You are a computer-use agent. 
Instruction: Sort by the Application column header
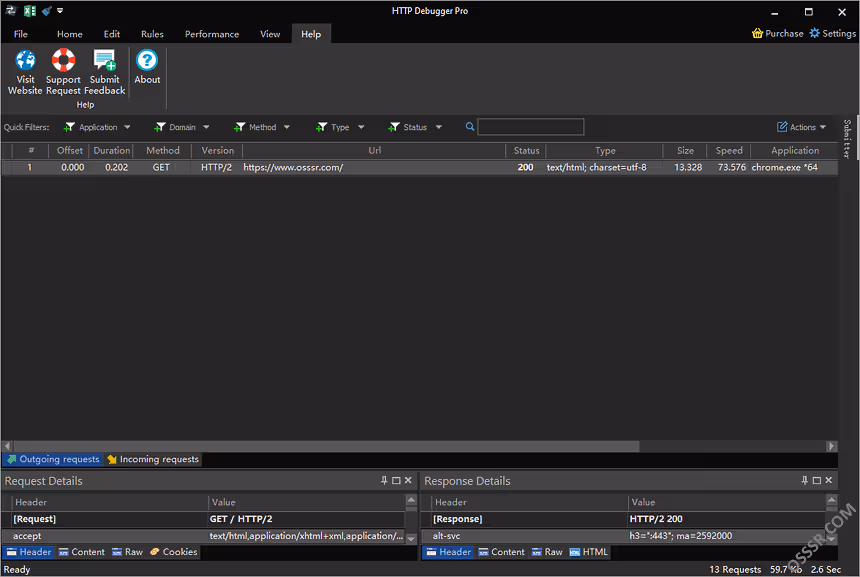click(794, 150)
